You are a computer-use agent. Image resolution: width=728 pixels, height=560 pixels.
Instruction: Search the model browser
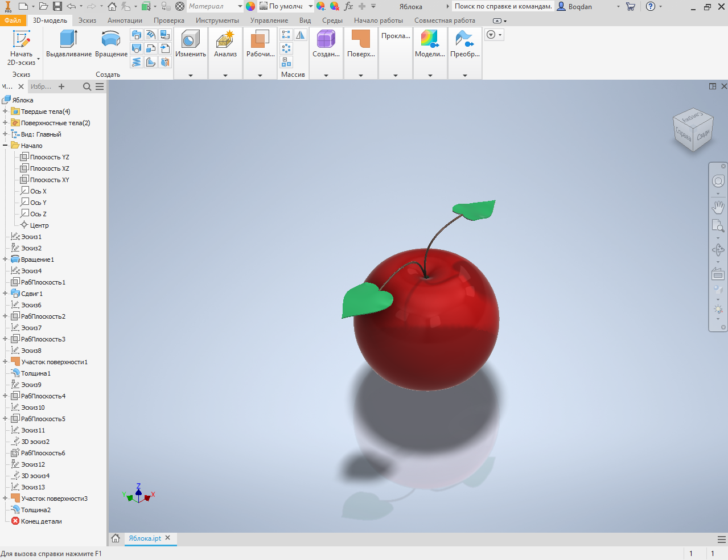(x=87, y=87)
